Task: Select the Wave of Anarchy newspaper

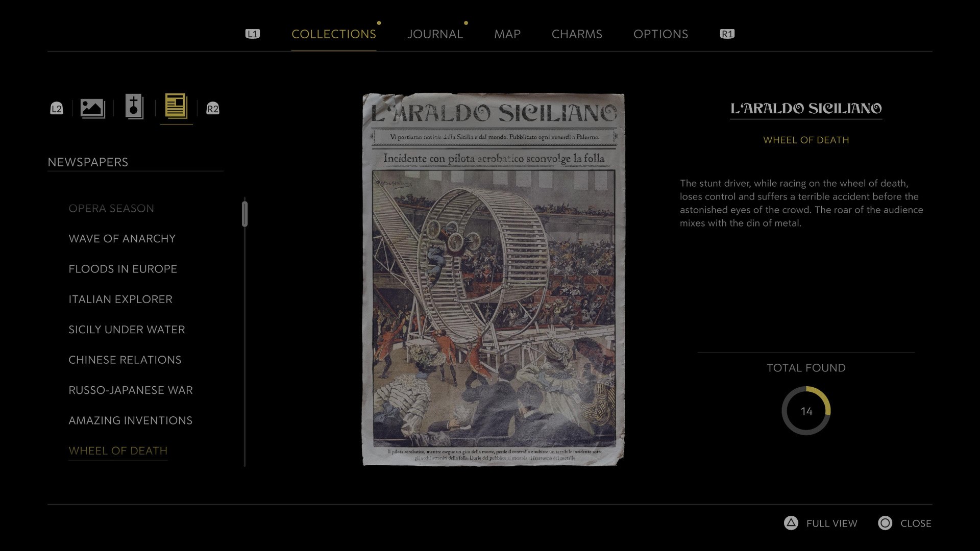Action: click(x=122, y=239)
